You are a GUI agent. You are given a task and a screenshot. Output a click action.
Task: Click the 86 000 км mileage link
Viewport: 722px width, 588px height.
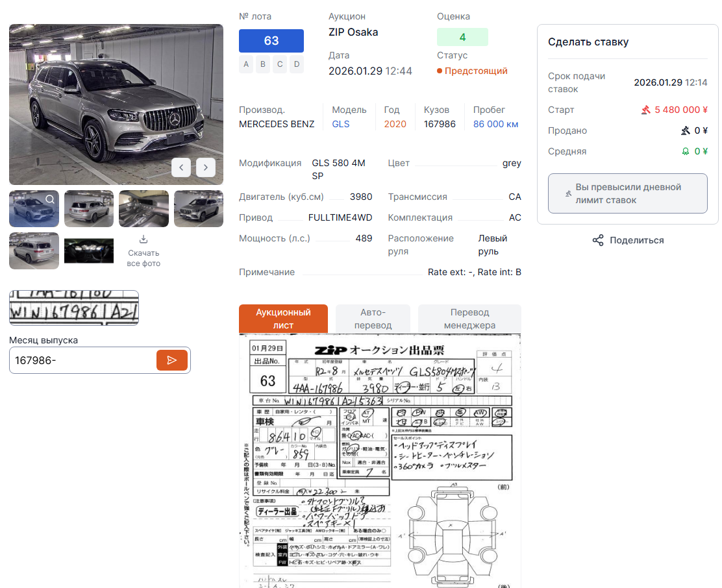[x=495, y=124]
